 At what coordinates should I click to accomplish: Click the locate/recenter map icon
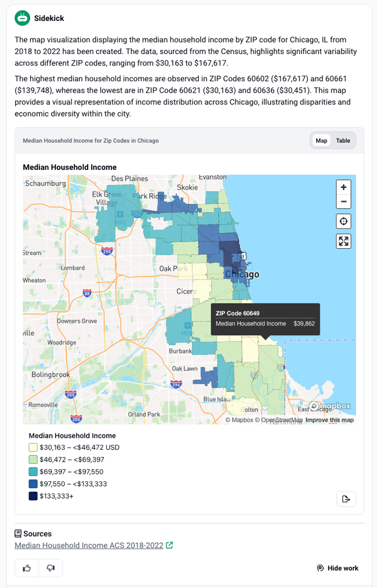344,222
